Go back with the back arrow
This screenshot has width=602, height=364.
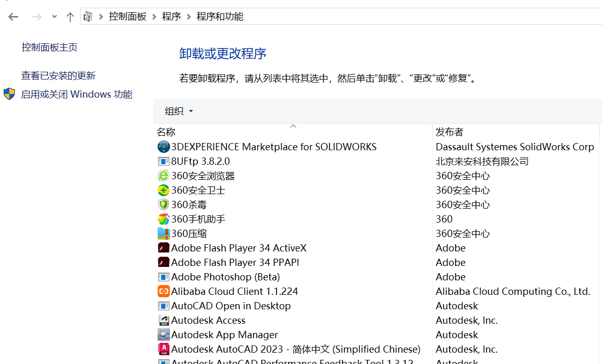pyautogui.click(x=13, y=17)
